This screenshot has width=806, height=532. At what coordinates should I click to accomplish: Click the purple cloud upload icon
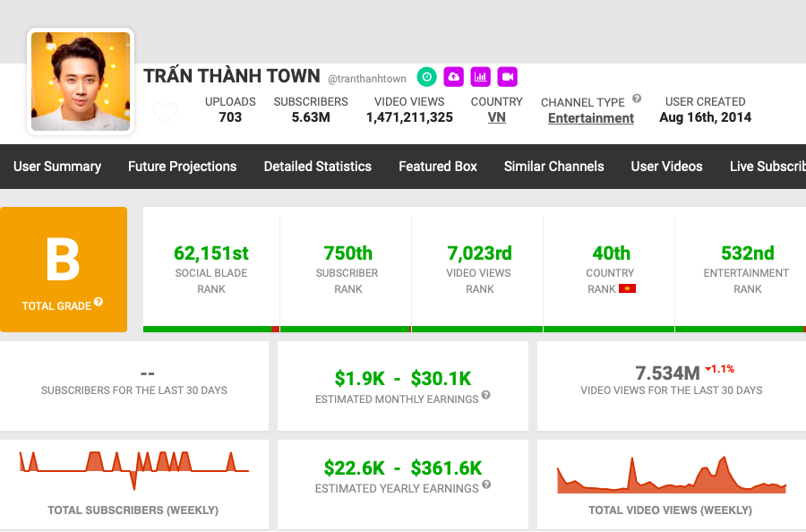(x=454, y=78)
